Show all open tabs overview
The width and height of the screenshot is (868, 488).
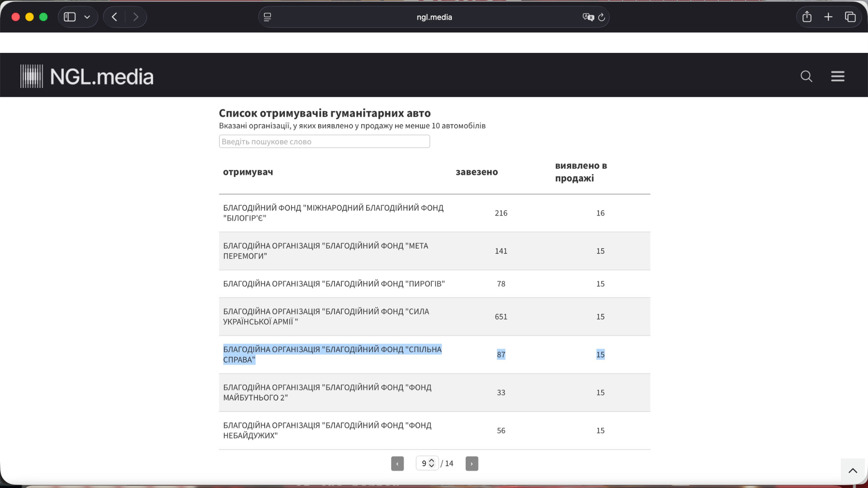pyautogui.click(x=850, y=17)
